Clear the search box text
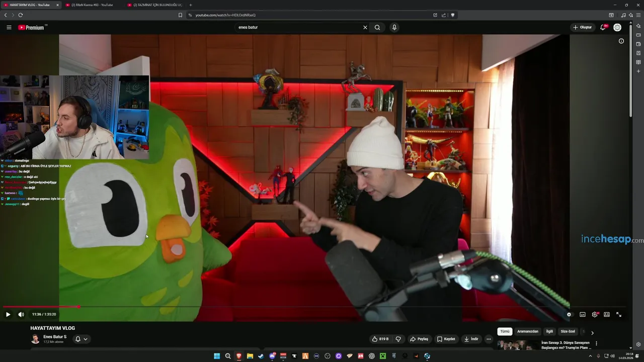The image size is (644, 362). coord(365,27)
